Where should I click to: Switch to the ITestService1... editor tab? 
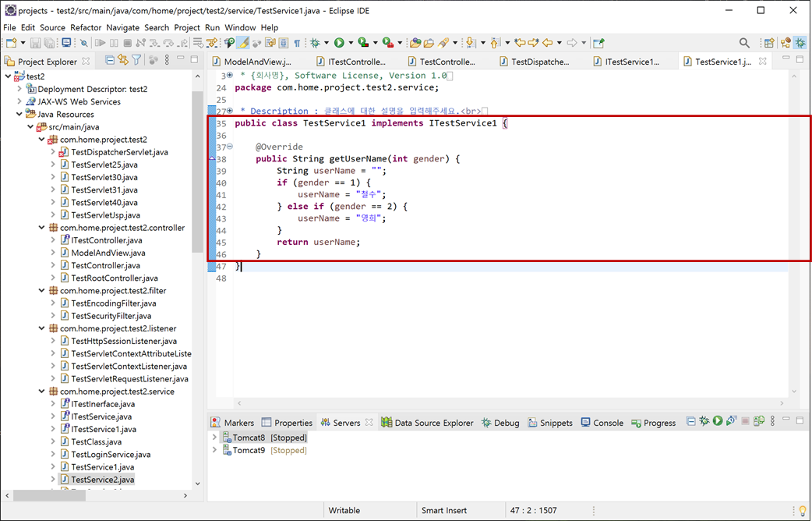[x=627, y=62]
